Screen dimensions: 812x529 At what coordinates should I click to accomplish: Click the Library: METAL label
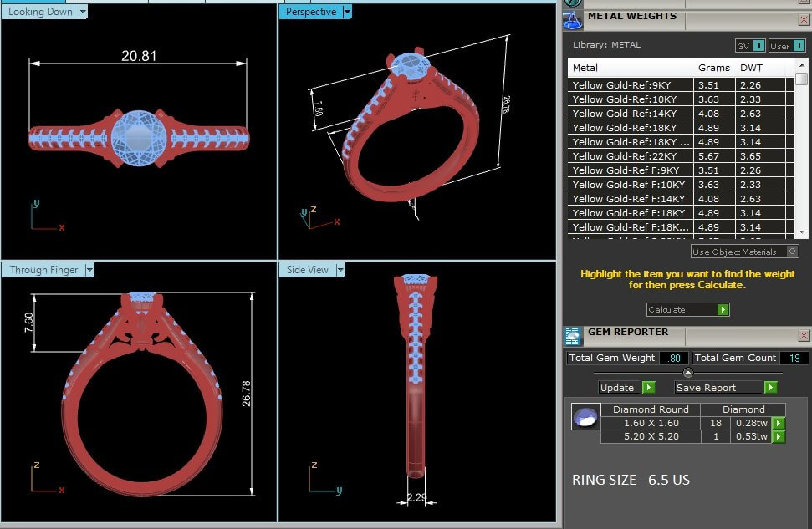[606, 45]
